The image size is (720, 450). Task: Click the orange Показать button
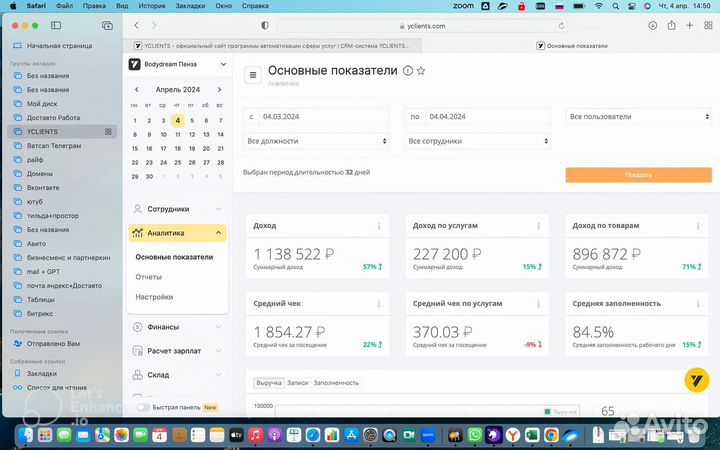(x=637, y=175)
